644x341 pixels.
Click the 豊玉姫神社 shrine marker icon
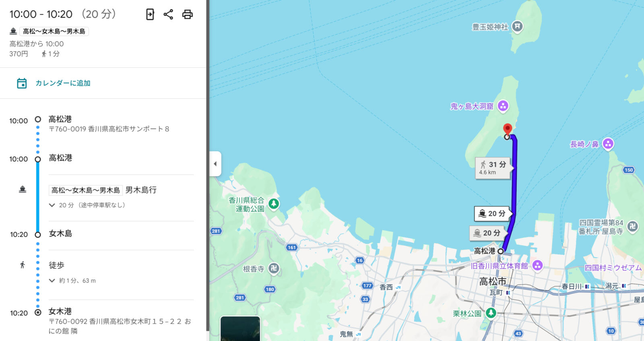(x=518, y=27)
